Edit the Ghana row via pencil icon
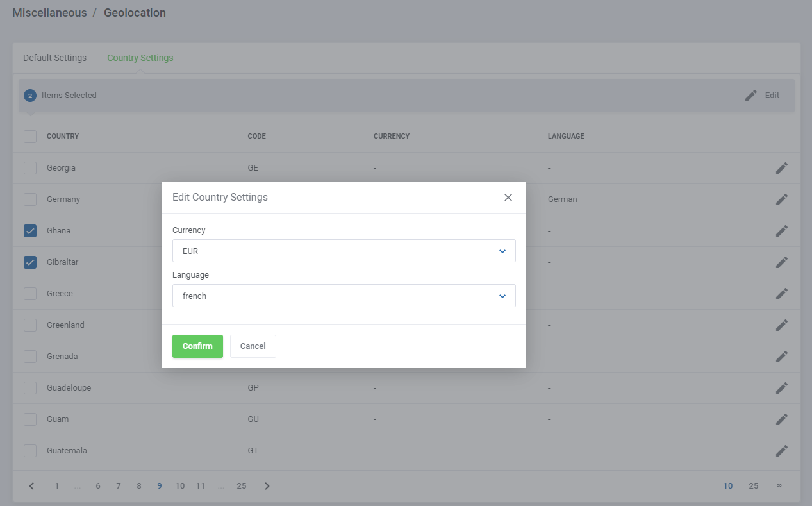The image size is (812, 506). (781, 231)
